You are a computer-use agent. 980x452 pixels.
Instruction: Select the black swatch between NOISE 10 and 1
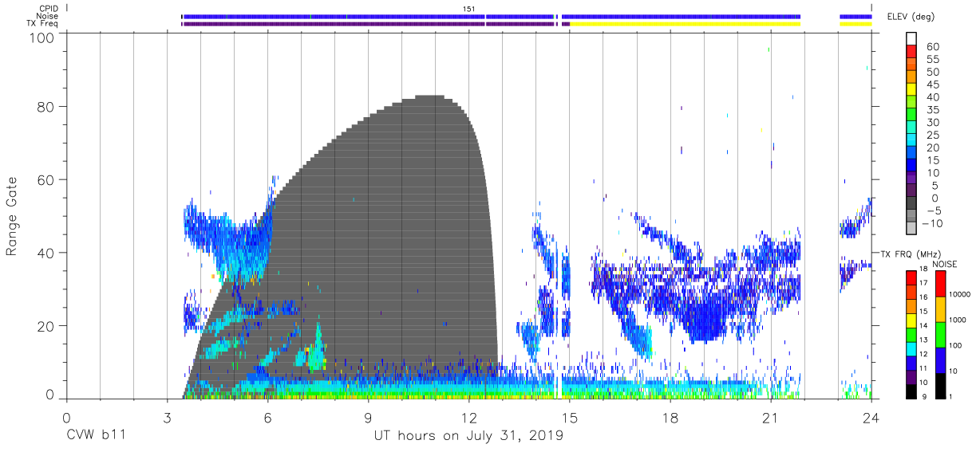[939, 386]
